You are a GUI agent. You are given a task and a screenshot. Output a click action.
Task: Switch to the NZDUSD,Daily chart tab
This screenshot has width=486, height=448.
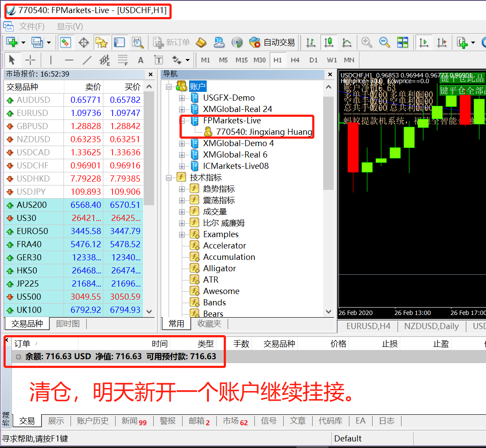(x=431, y=326)
